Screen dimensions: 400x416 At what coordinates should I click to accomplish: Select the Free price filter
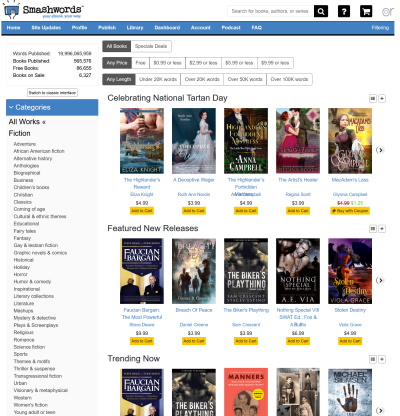point(140,63)
